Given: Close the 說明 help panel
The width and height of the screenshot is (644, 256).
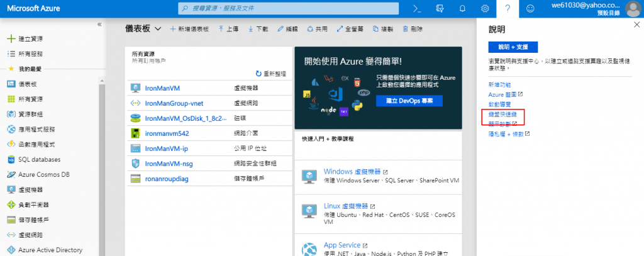Looking at the screenshot, I should pyautogui.click(x=637, y=25).
